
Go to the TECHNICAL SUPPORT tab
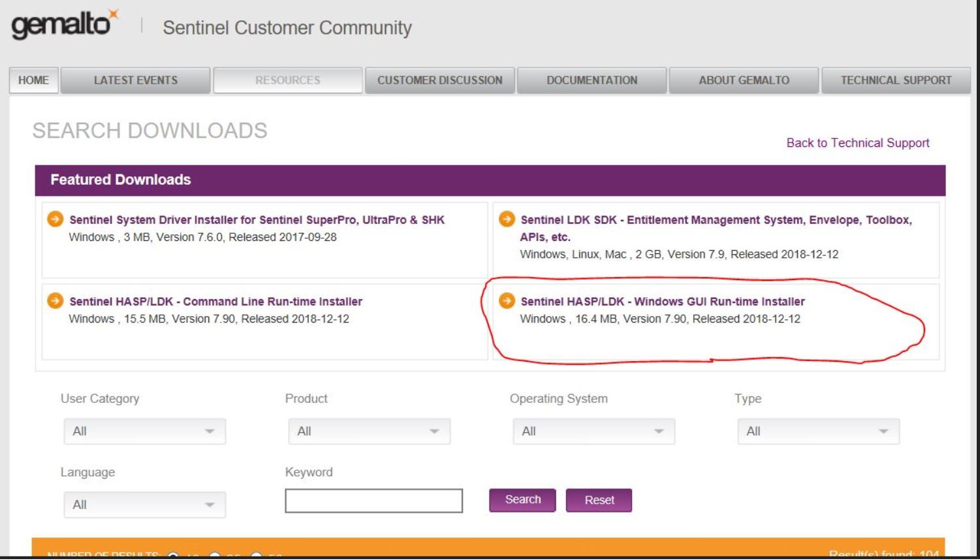click(x=896, y=80)
